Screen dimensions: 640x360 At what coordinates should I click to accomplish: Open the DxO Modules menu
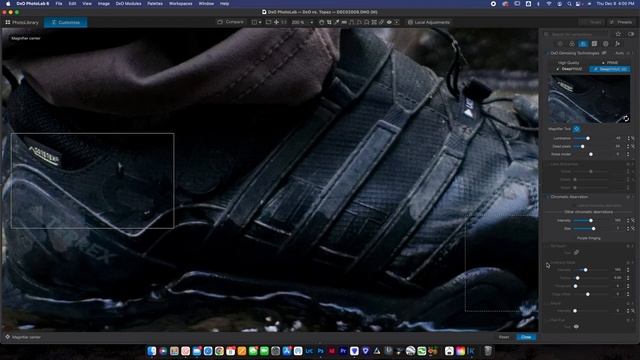pyautogui.click(x=128, y=4)
